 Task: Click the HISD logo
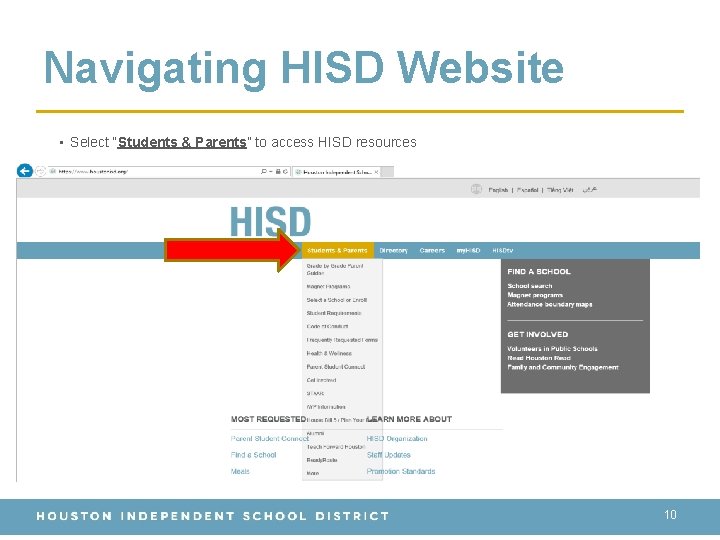click(270, 221)
